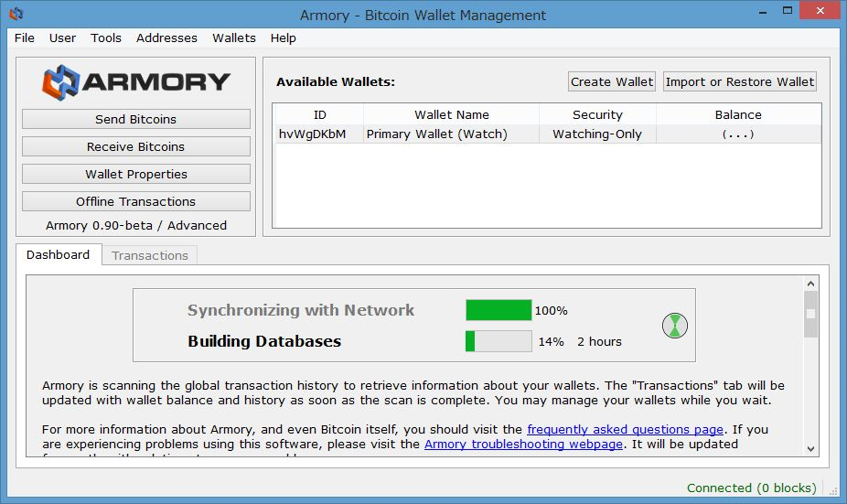The width and height of the screenshot is (847, 504).
Task: Click the window resize grip in status bar
Action: coord(833,490)
